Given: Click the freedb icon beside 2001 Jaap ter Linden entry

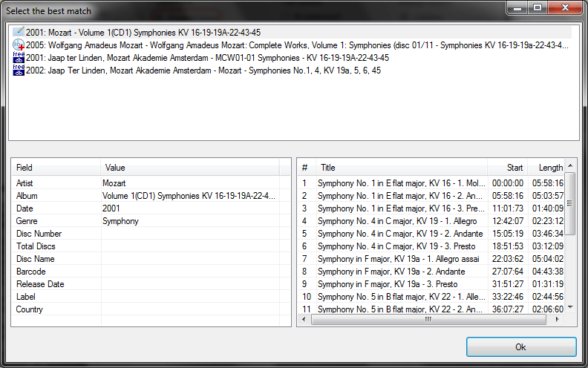Looking at the screenshot, I should pyautogui.click(x=19, y=58).
